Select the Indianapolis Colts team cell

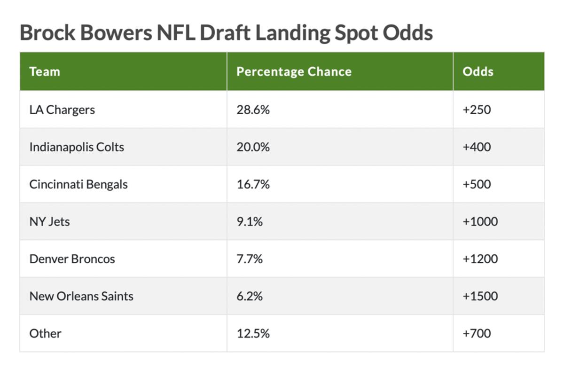pos(123,147)
